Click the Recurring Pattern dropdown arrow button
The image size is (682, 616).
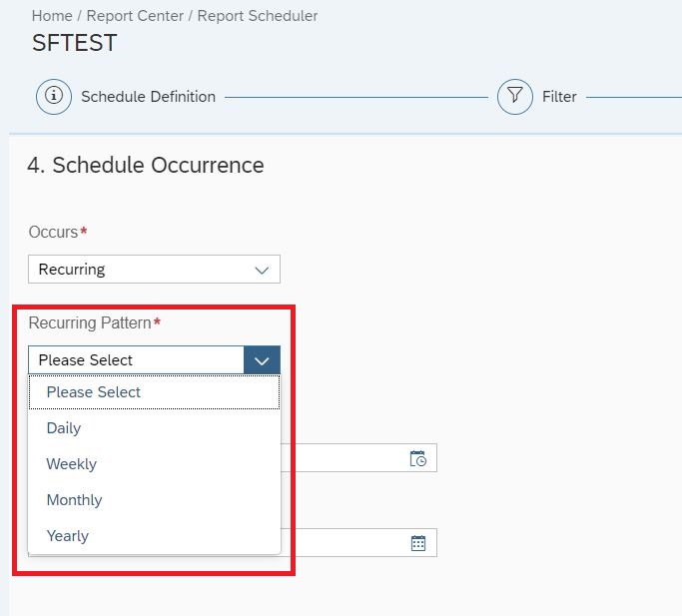tap(262, 360)
